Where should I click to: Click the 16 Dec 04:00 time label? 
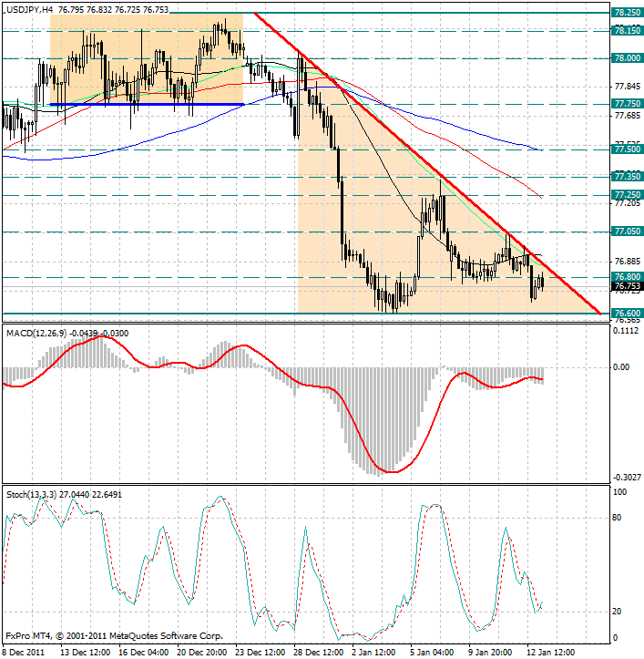tap(144, 653)
